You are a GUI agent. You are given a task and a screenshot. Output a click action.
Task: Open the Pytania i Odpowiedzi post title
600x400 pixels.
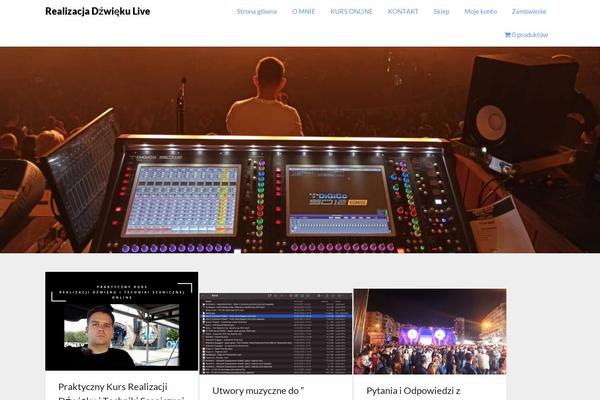click(413, 391)
